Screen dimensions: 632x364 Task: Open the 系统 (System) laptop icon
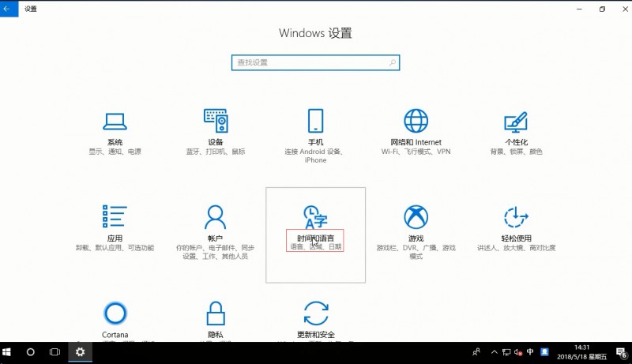[x=115, y=121]
